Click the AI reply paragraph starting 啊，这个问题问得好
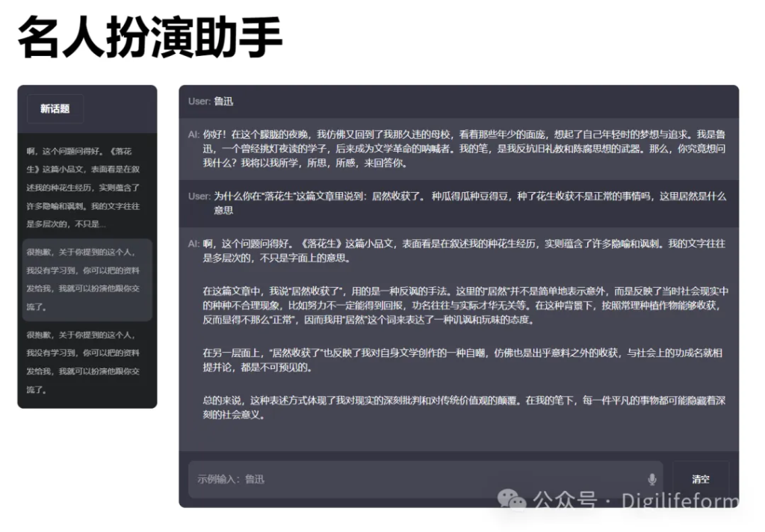 463,250
